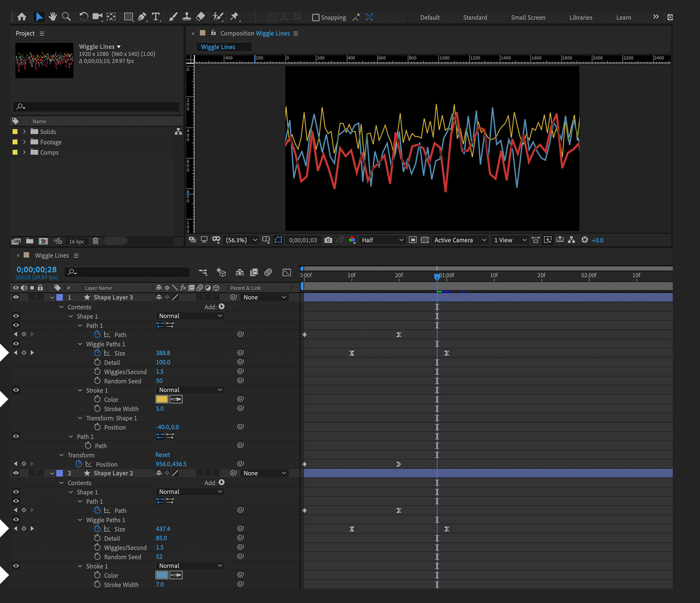
Task: Hide Shape Layer 3
Action: tap(16, 297)
